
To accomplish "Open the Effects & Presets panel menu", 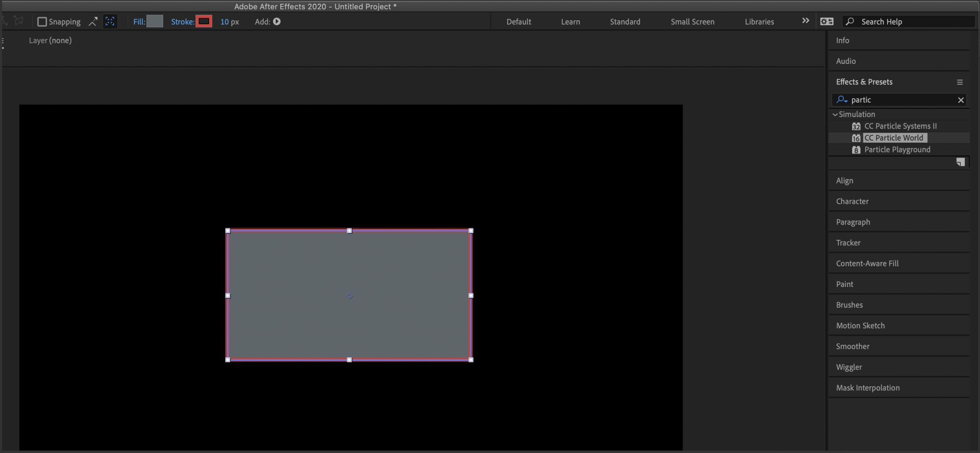I will coord(960,82).
